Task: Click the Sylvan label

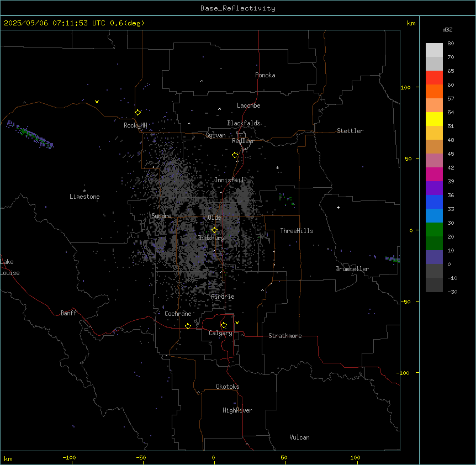Action: click(x=215, y=135)
